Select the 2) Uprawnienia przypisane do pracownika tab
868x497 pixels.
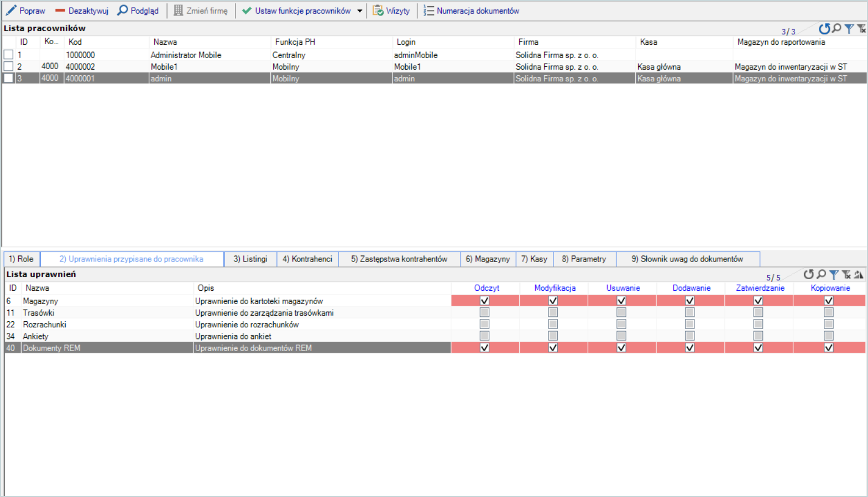click(132, 259)
